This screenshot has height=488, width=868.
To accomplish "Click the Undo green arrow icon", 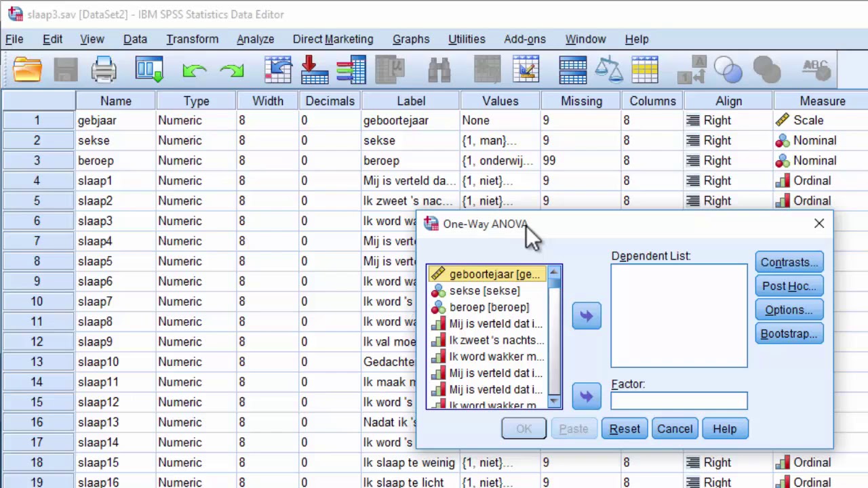I will click(x=195, y=69).
